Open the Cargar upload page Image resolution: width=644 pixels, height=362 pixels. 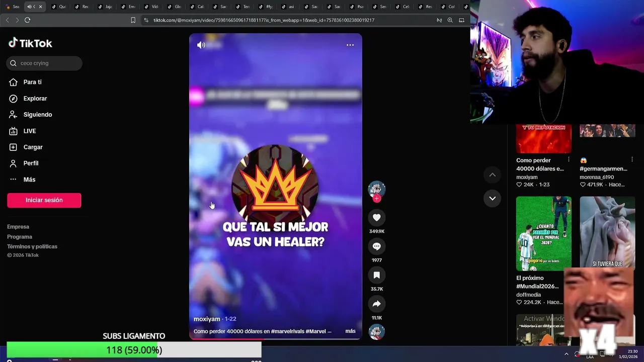(33, 147)
